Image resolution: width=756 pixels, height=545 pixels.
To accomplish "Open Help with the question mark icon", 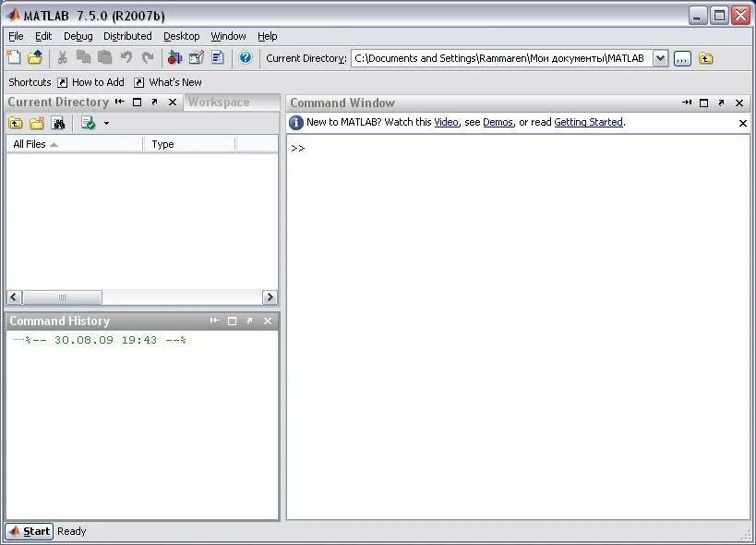I will [246, 58].
